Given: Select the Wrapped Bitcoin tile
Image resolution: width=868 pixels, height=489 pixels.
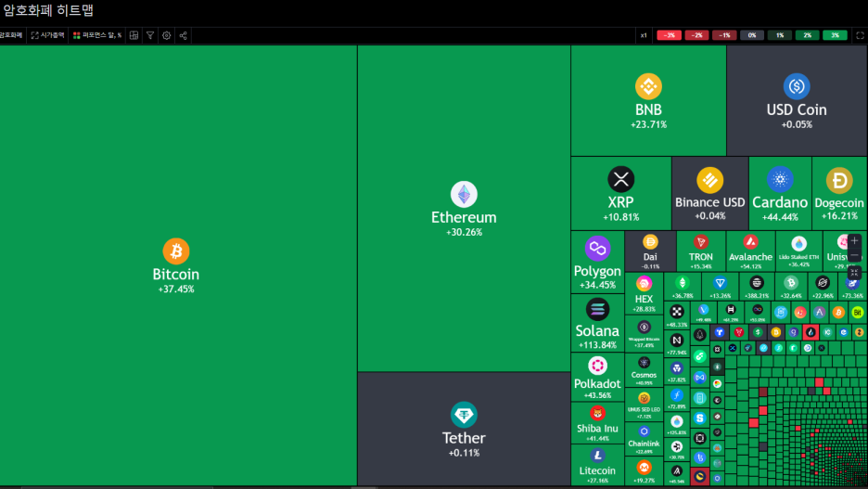Looking at the screenshot, I should coord(644,334).
